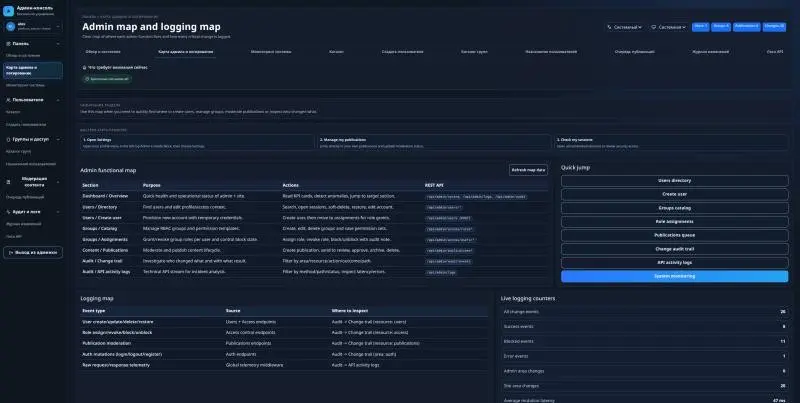Image resolution: width=800 pixels, height=403 pixels.
Task: Open sidebar item 'Каталог' under Пользователи
Action: click(x=13, y=112)
